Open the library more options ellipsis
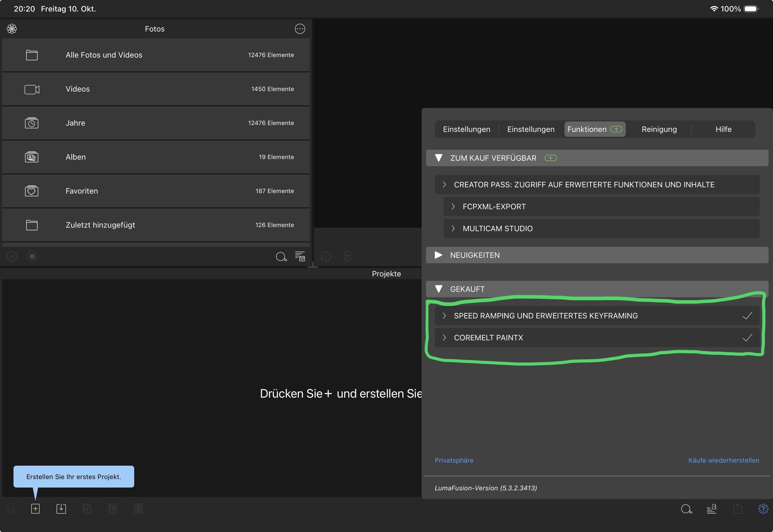The height and width of the screenshot is (532, 773). pyautogui.click(x=299, y=29)
